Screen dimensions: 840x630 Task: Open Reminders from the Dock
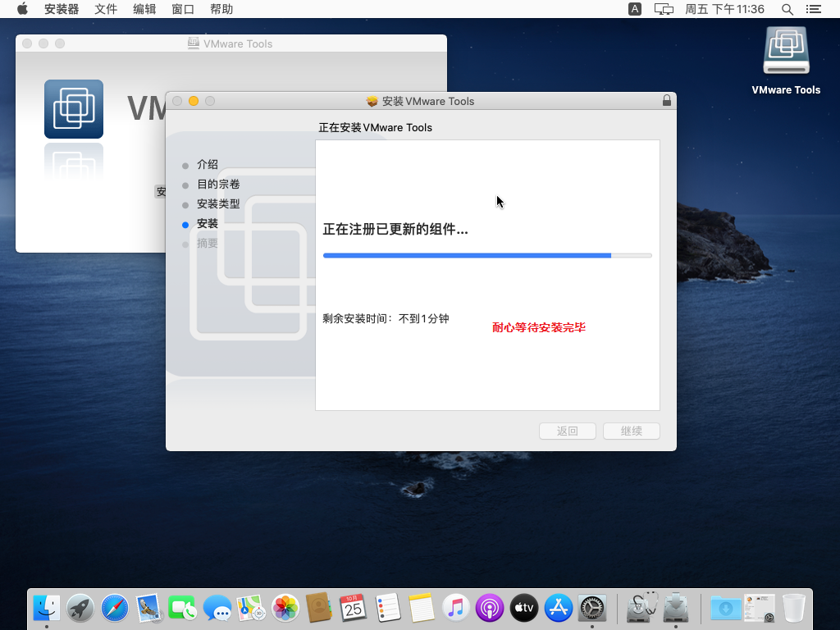coord(387,608)
